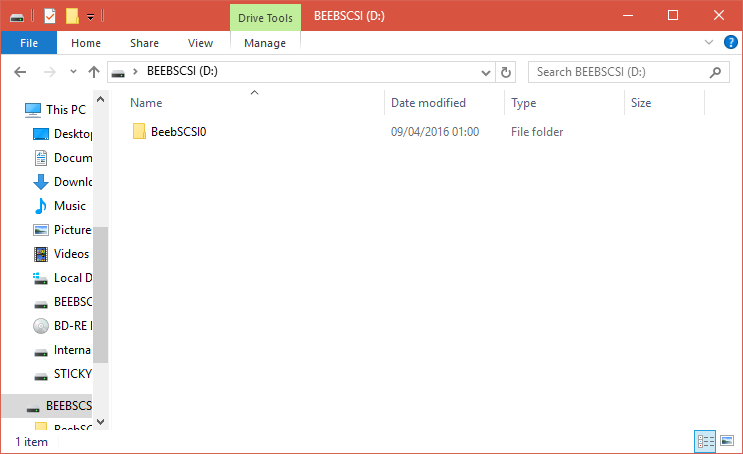Switch to Large icons view in status bar

pos(727,441)
